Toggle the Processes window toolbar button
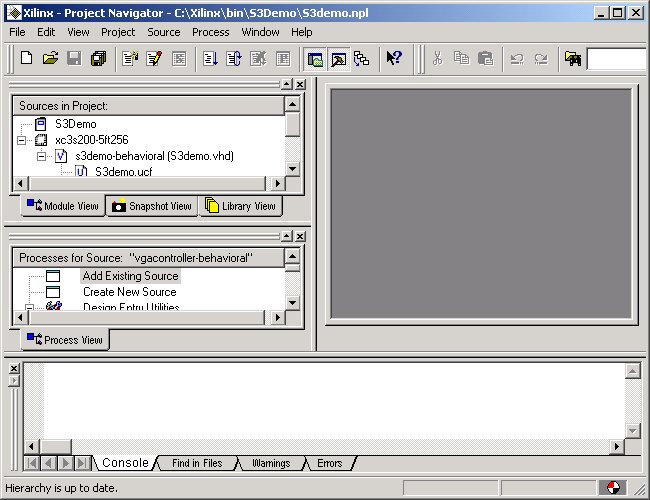 (x=339, y=59)
